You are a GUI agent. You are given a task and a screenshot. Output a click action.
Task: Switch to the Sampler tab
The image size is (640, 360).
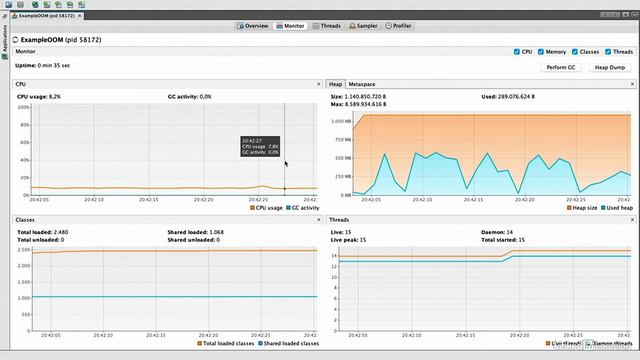click(363, 26)
